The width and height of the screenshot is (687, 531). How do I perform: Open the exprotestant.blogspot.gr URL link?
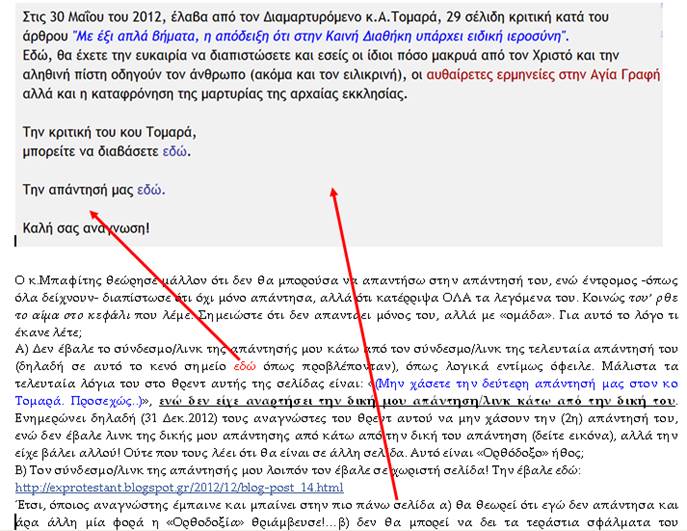179,487
